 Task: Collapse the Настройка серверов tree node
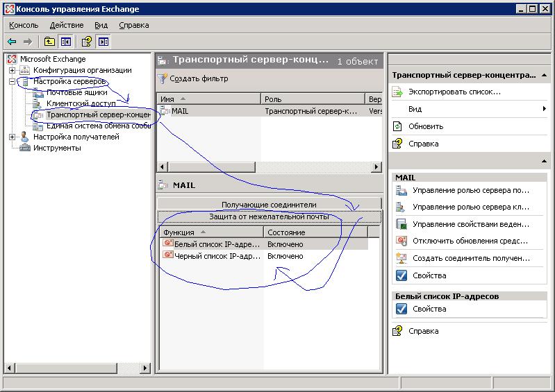(12, 81)
